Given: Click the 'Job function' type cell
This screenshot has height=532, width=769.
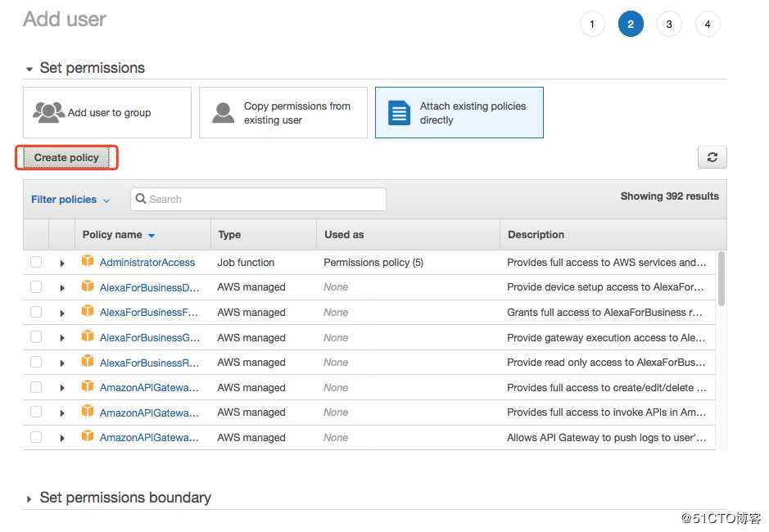Looking at the screenshot, I should [246, 263].
